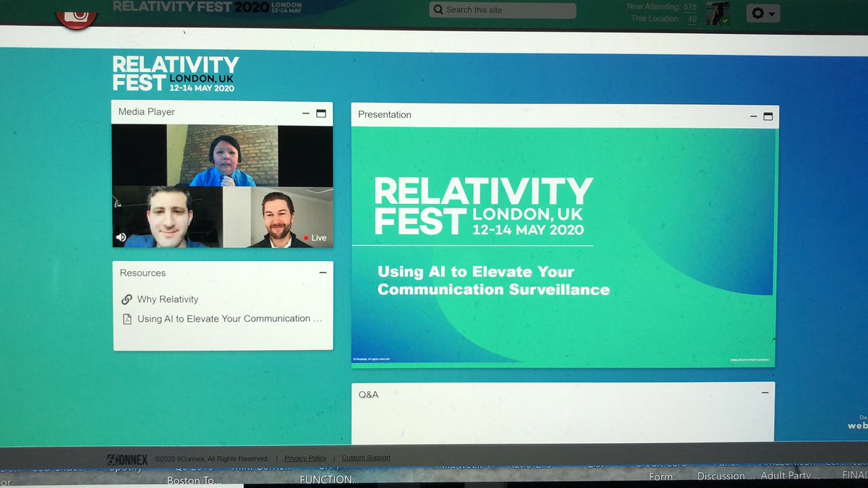
Task: Maximize the Presentation panel
Action: 768,116
